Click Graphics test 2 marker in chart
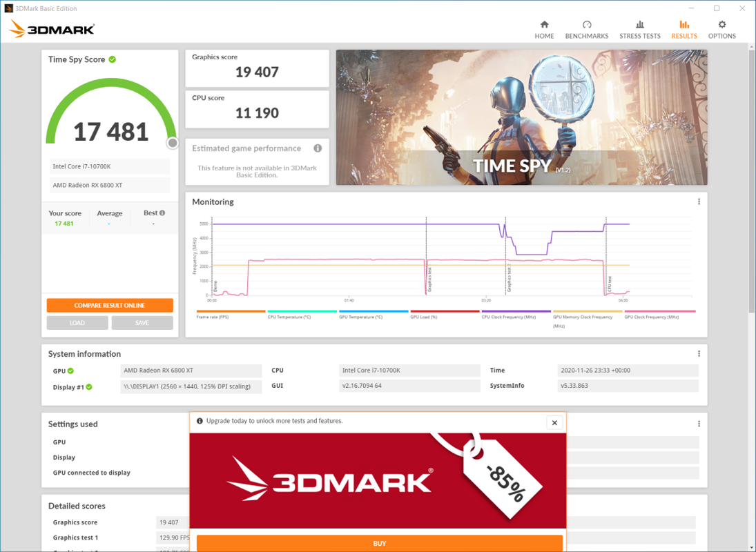The height and width of the screenshot is (552, 756). pyautogui.click(x=509, y=278)
